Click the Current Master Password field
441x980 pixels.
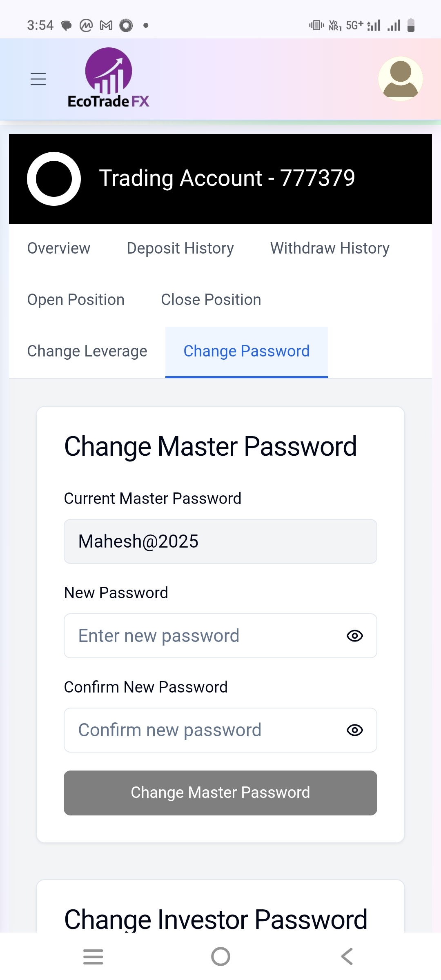220,541
